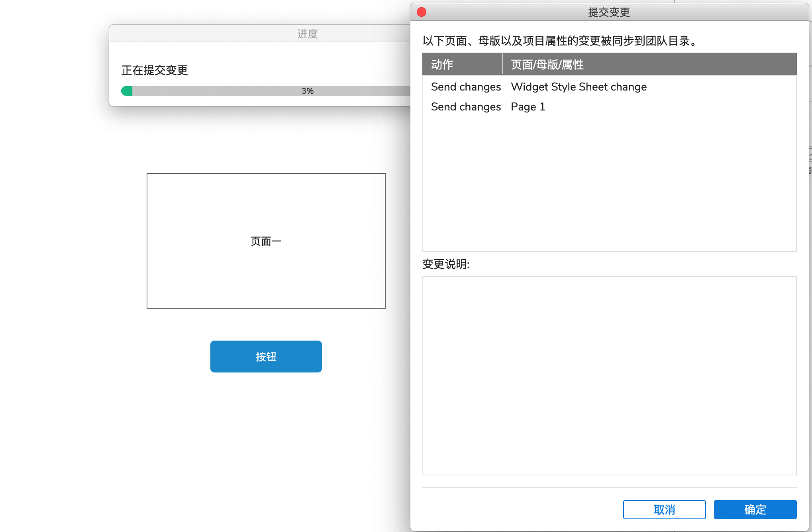The image size is (812, 532).
Task: Click the 页面/母版/属性 column header
Action: (649, 64)
